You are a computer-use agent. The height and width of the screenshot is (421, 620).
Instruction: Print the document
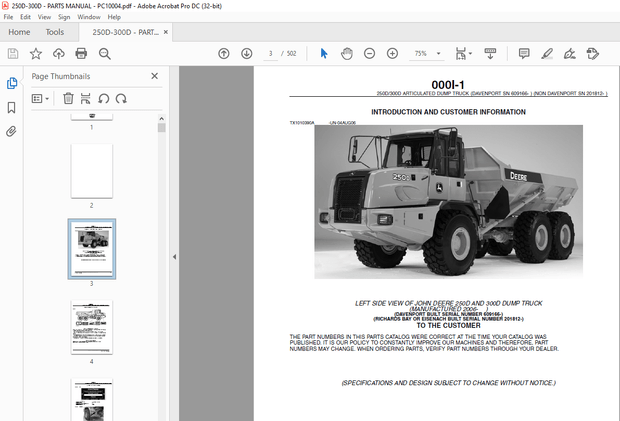pos(81,53)
